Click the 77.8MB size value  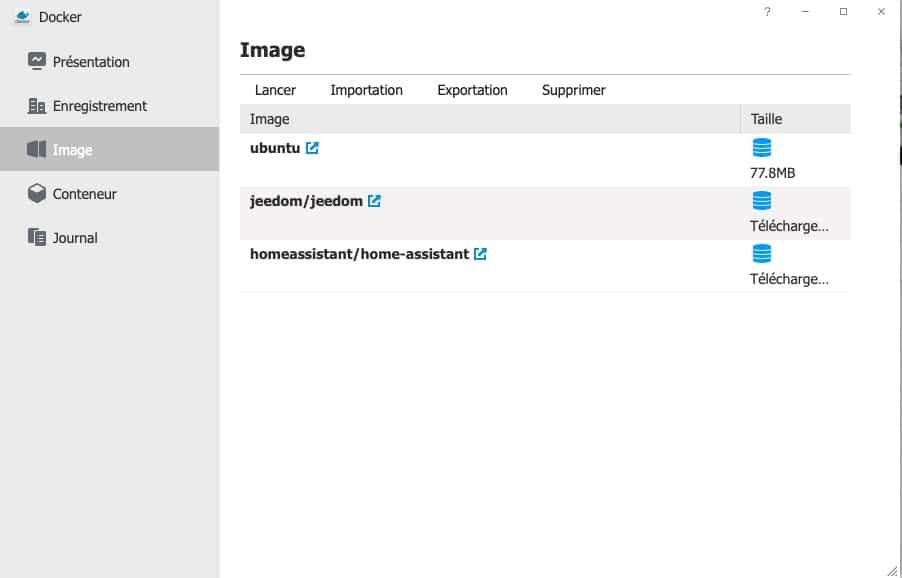point(773,173)
